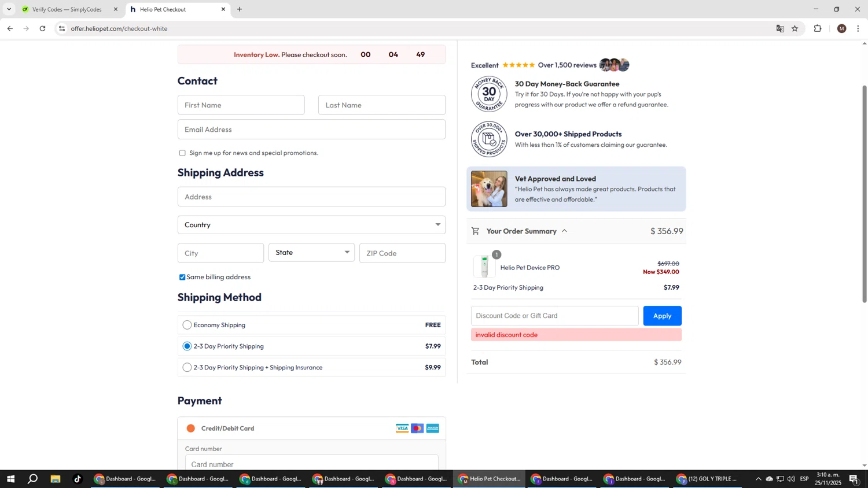Click the page vertical scrollbar
This screenshot has width=868, height=488.
(864, 194)
